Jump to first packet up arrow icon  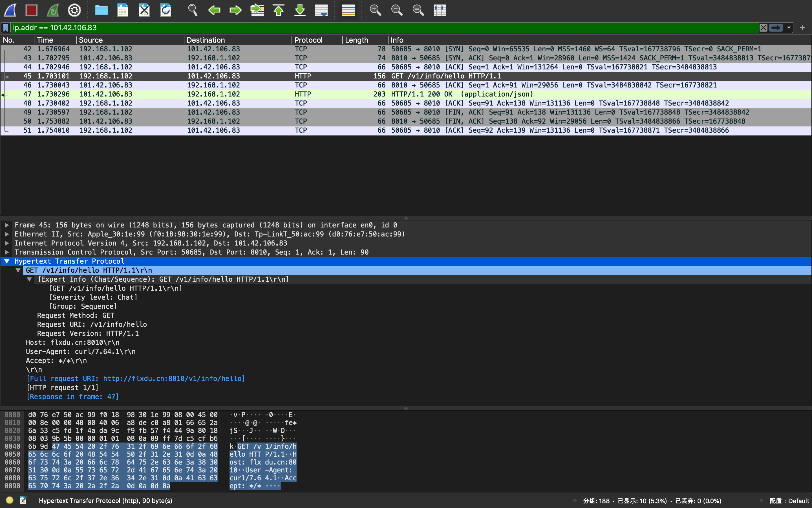[x=279, y=10]
